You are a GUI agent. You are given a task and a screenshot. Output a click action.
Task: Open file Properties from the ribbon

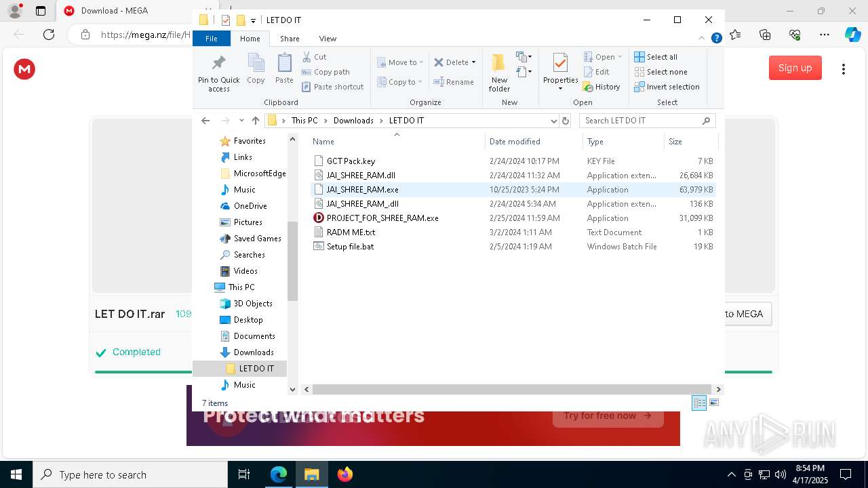point(560,73)
